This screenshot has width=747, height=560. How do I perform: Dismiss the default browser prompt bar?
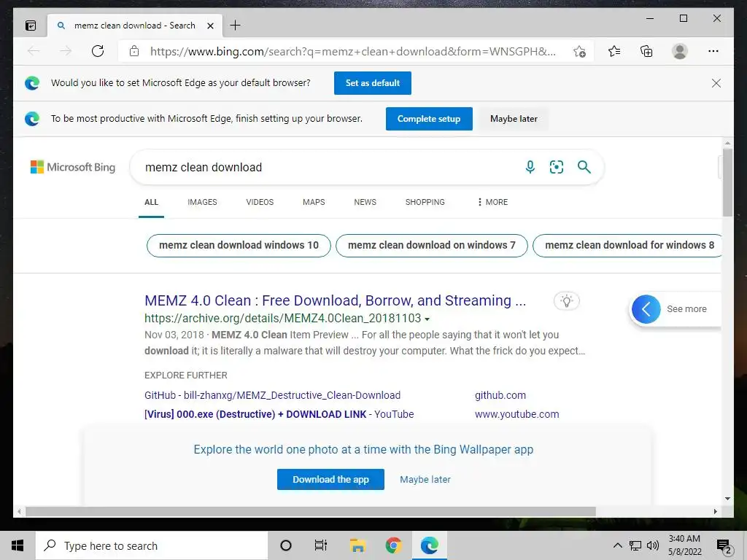pyautogui.click(x=716, y=83)
